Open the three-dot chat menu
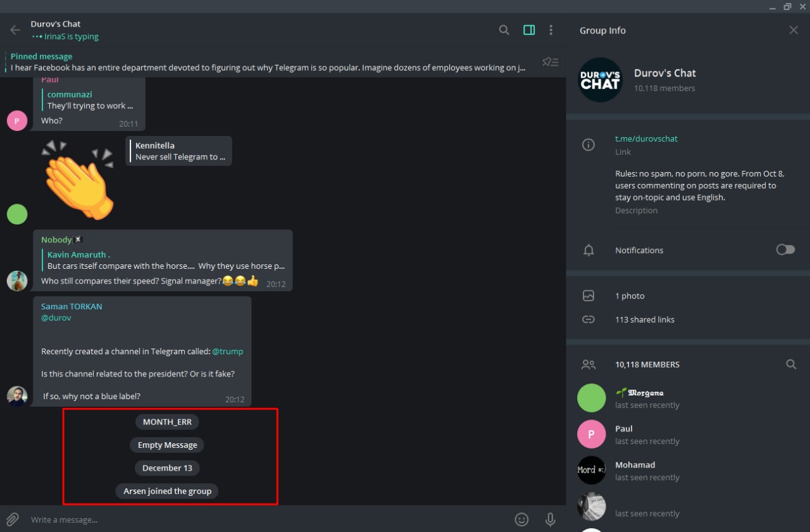Image resolution: width=810 pixels, height=532 pixels. [x=551, y=30]
